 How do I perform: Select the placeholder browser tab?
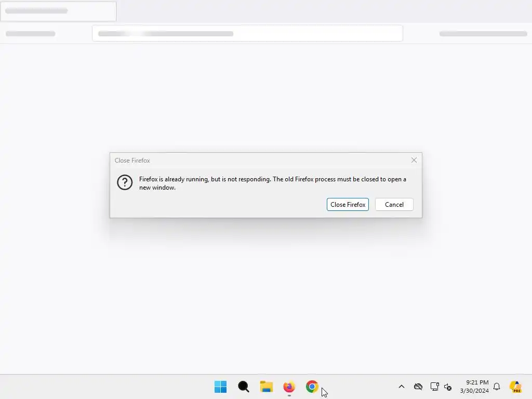58,11
